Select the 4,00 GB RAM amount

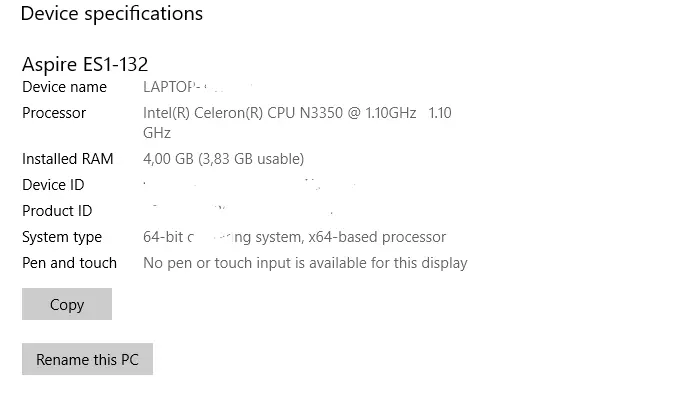point(169,159)
